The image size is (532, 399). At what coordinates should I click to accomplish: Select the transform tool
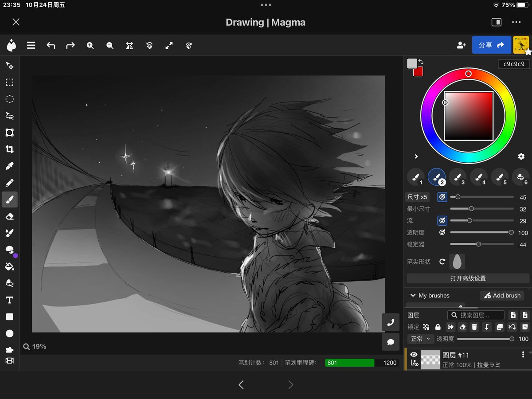click(x=9, y=133)
